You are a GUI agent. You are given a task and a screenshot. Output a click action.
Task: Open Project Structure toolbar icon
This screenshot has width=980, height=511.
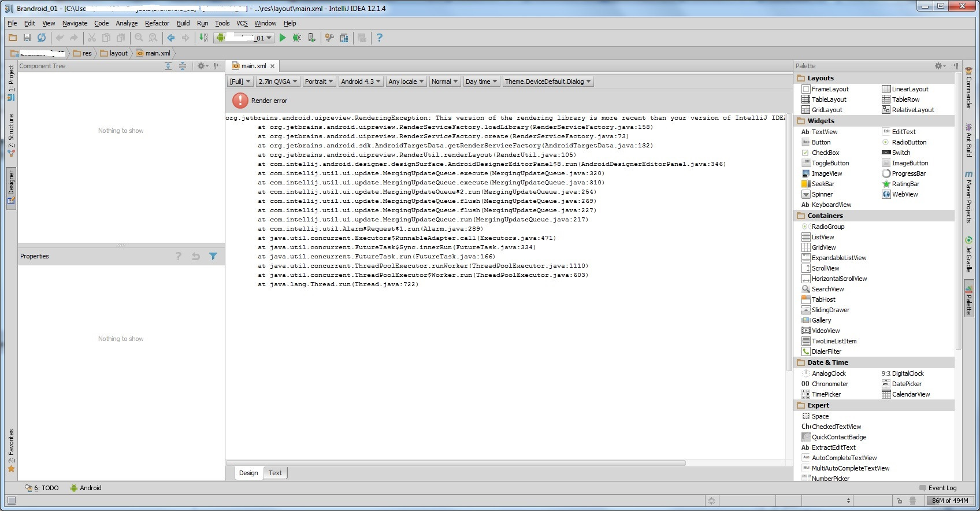[344, 38]
